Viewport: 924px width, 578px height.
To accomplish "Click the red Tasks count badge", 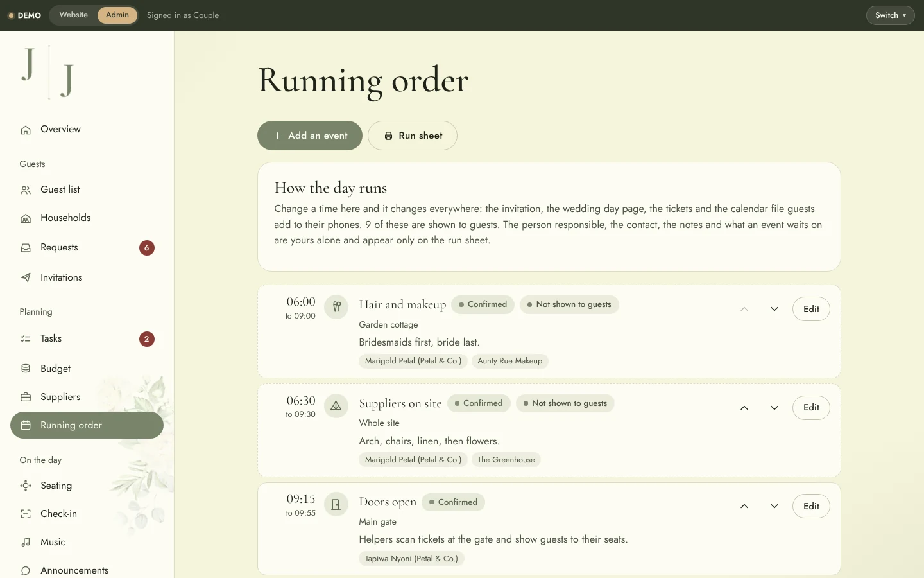I will click(147, 338).
